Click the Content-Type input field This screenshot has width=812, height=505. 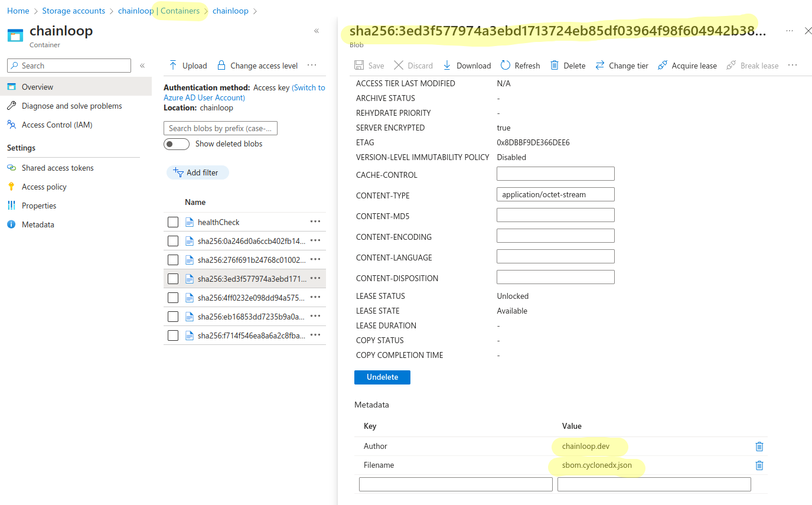pos(555,194)
